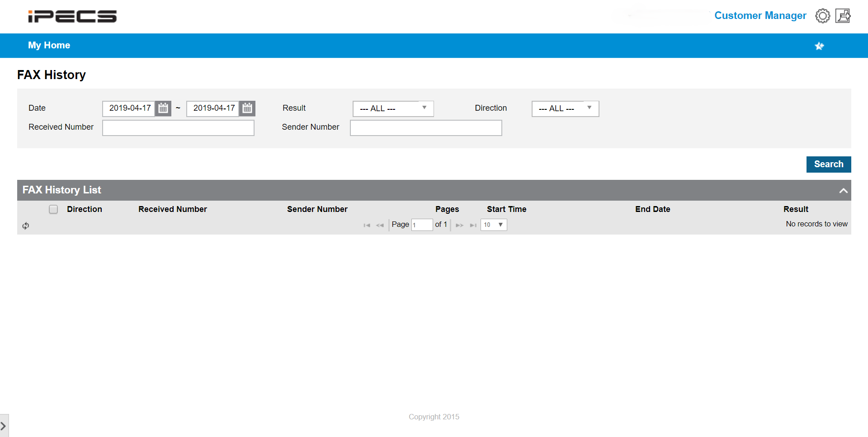Expand the left side panel arrow
The height and width of the screenshot is (437, 868).
4,426
